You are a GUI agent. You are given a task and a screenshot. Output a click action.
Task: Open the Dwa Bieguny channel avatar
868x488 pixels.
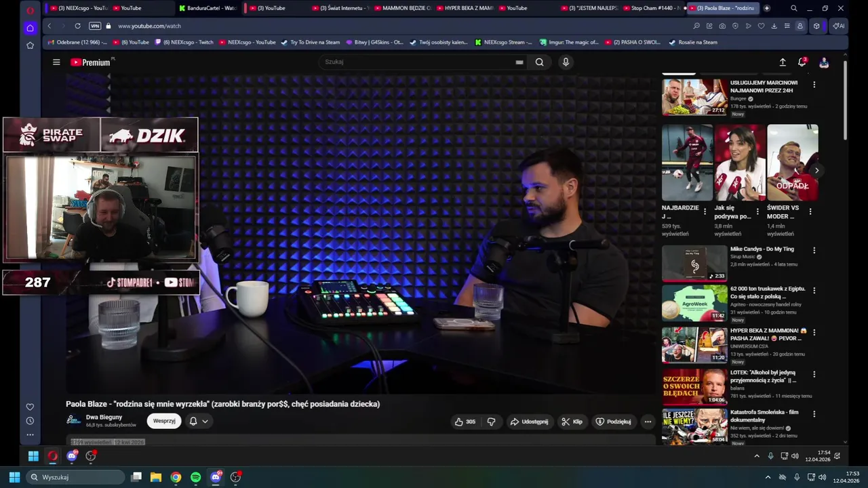pos(73,420)
